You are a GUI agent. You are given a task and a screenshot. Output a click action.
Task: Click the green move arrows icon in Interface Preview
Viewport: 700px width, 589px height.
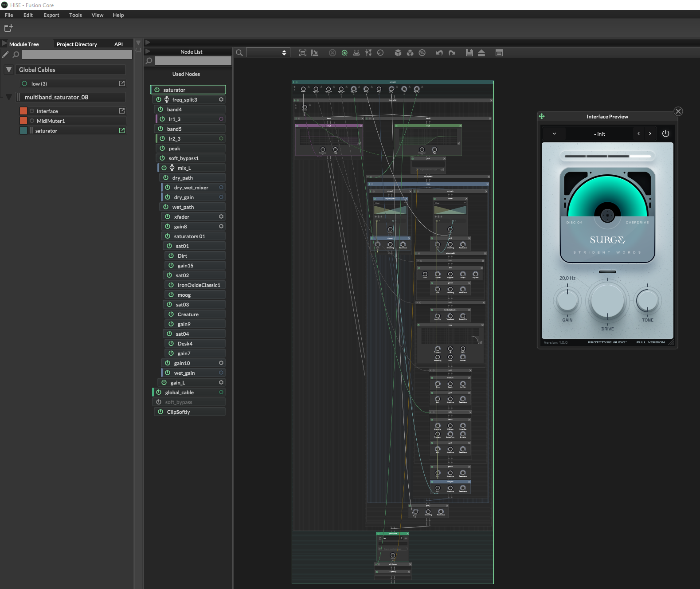542,116
